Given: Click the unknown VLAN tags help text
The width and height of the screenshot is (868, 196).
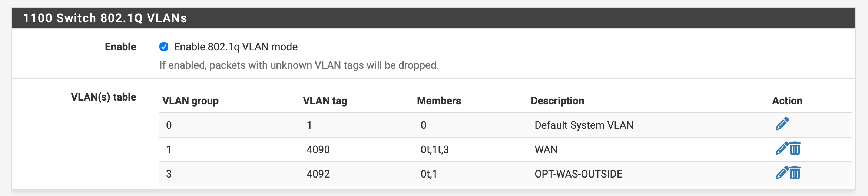Looking at the screenshot, I should (x=299, y=65).
